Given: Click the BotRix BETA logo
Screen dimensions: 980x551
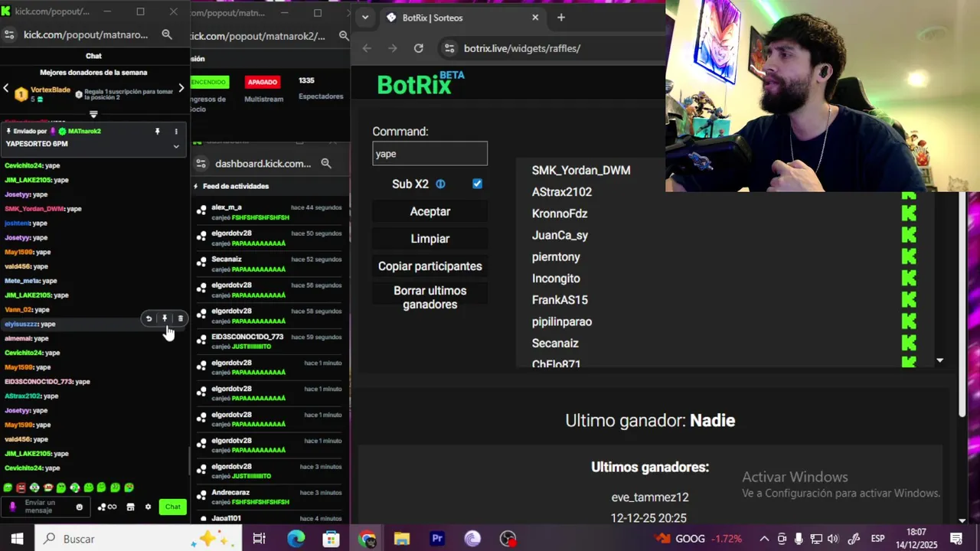Looking at the screenshot, I should [x=420, y=83].
